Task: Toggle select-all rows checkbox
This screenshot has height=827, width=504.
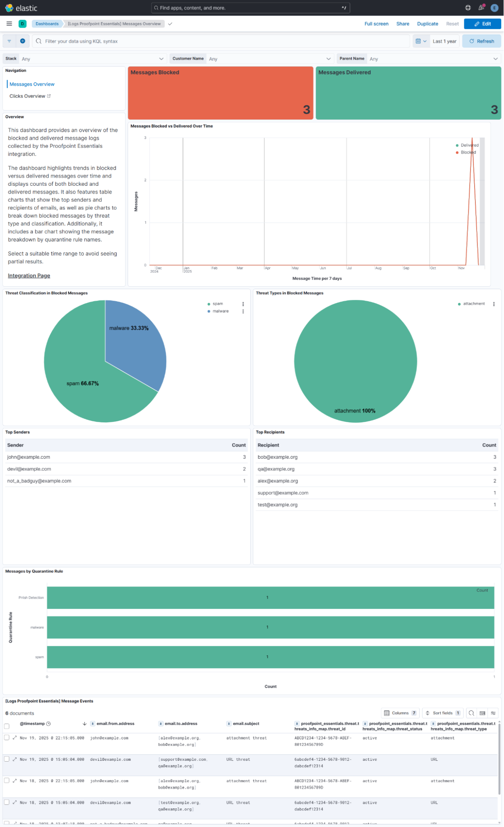Action: point(7,726)
